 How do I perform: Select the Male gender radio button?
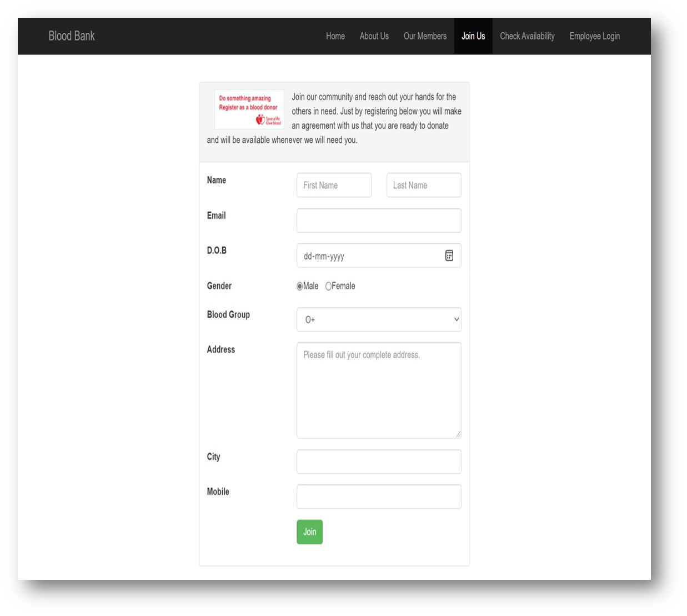coord(299,286)
